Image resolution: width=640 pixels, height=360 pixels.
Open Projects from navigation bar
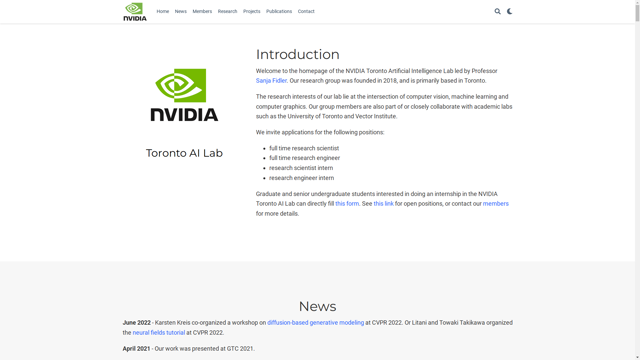[251, 11]
